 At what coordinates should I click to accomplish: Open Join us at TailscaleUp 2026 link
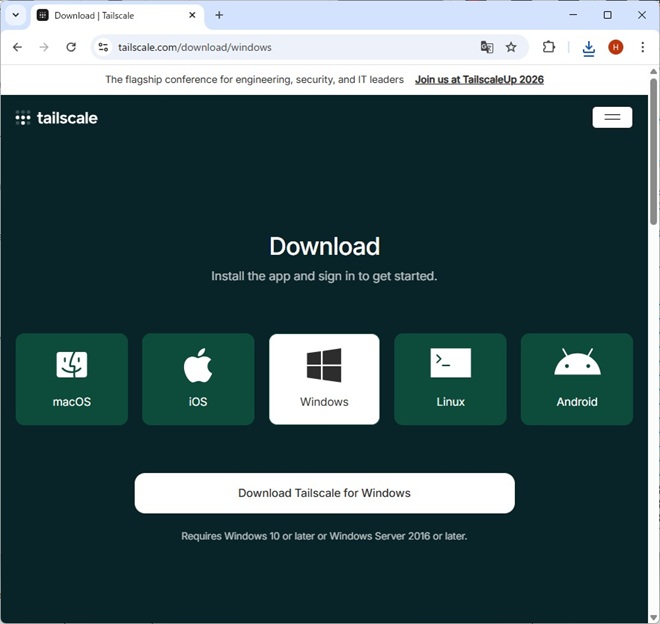pyautogui.click(x=479, y=80)
